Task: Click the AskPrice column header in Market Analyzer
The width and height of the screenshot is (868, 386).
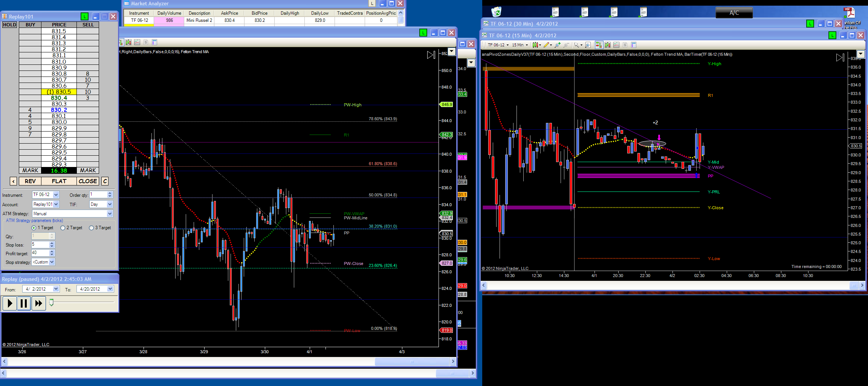Action: coord(229,13)
